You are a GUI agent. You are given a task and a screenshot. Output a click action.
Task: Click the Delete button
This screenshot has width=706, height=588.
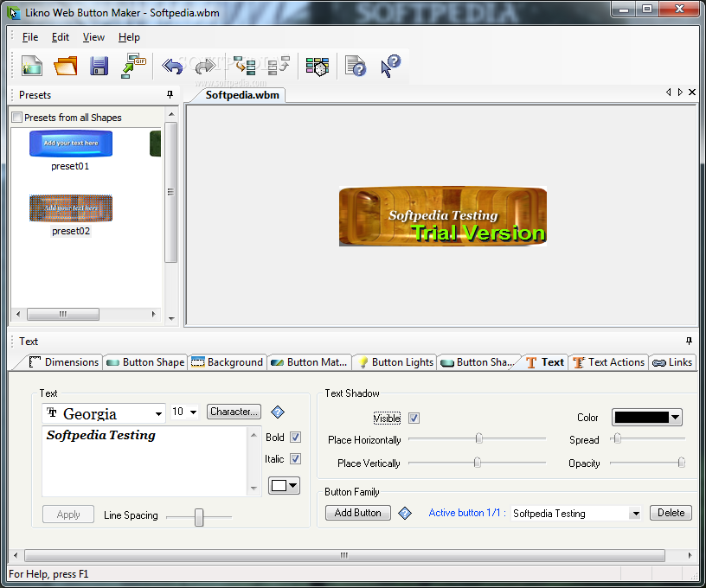pyautogui.click(x=671, y=513)
